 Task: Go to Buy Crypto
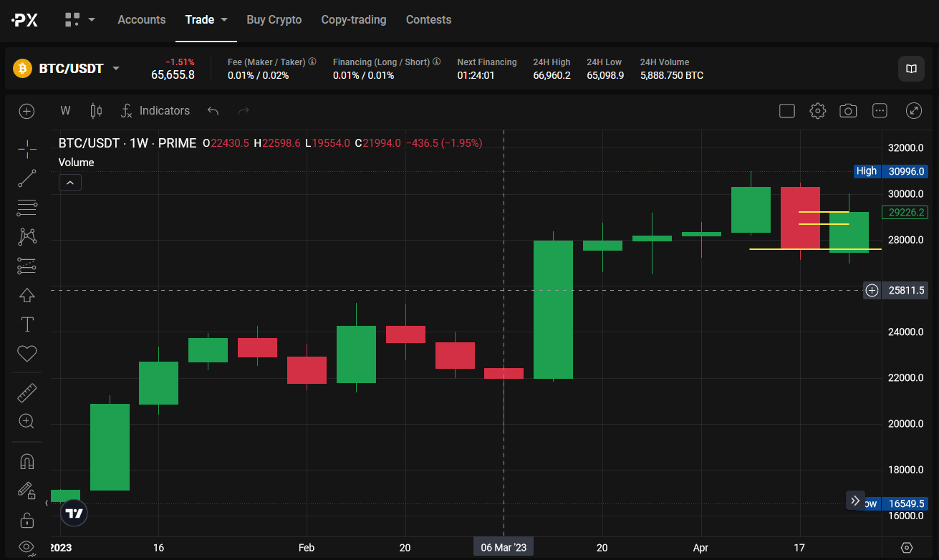tap(274, 20)
